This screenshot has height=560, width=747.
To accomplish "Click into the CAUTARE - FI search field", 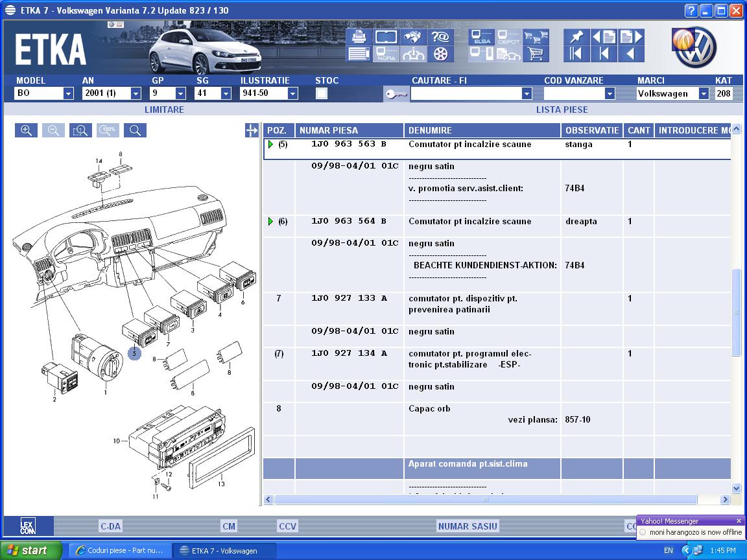I will 466,93.
